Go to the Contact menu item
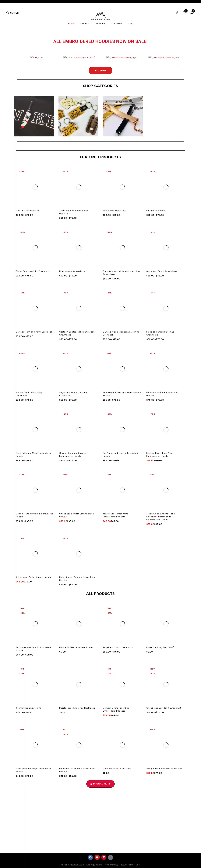This screenshot has height=868, width=201. tap(85, 24)
